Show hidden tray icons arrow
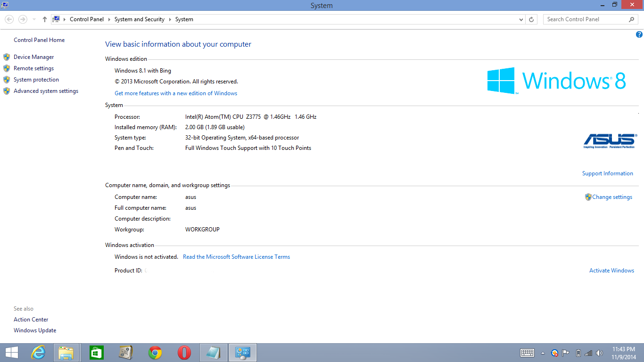Screen dimensions: 644x362 [x=543, y=353]
